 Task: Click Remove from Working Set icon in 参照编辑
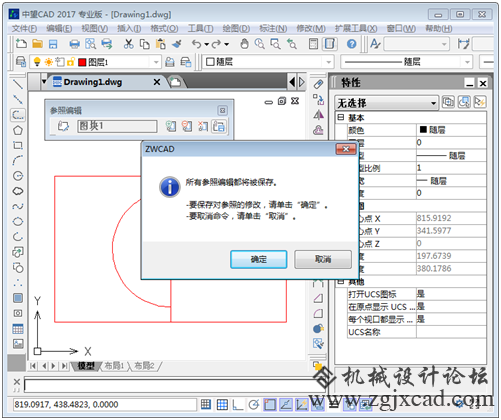(x=187, y=126)
